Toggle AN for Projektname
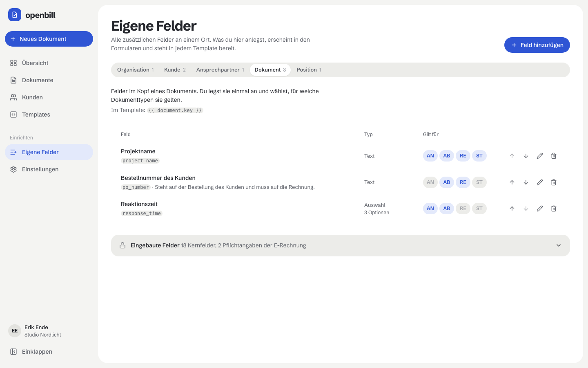Viewport: 588px width, 368px height. pos(430,156)
